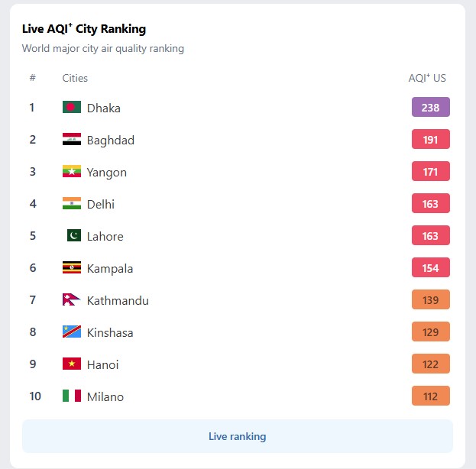Select the Milano city name
This screenshot has width=476, height=469.
pyautogui.click(x=105, y=396)
